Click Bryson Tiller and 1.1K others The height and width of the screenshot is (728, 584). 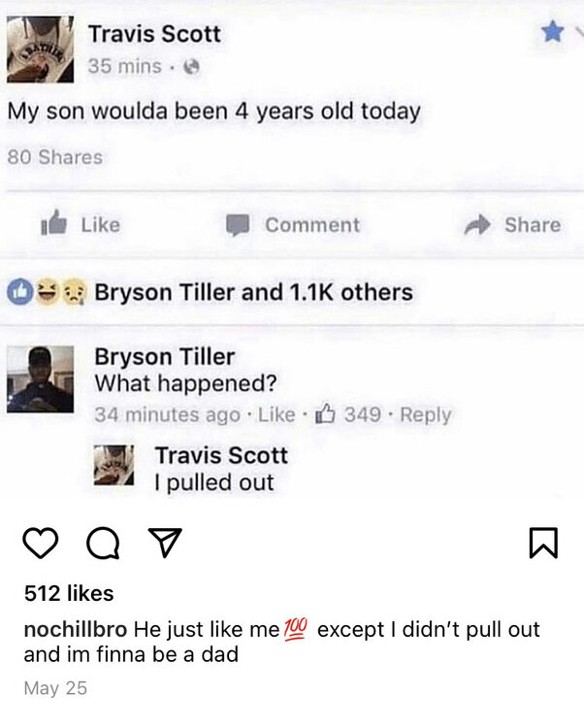pyautogui.click(x=253, y=292)
